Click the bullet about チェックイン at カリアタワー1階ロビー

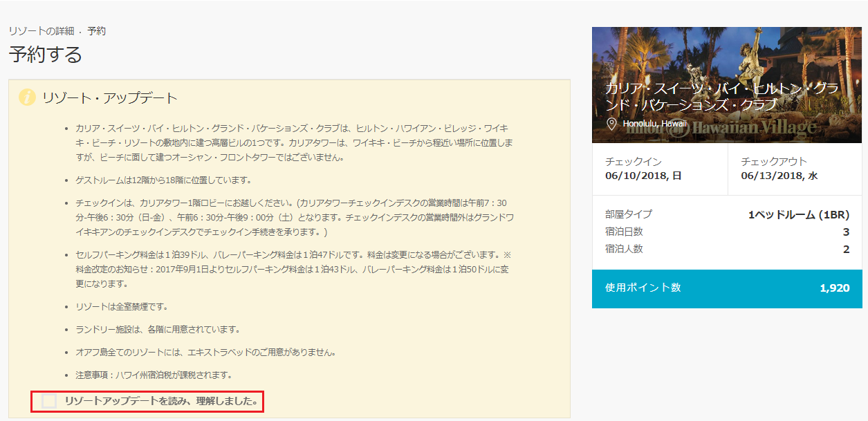point(293,218)
